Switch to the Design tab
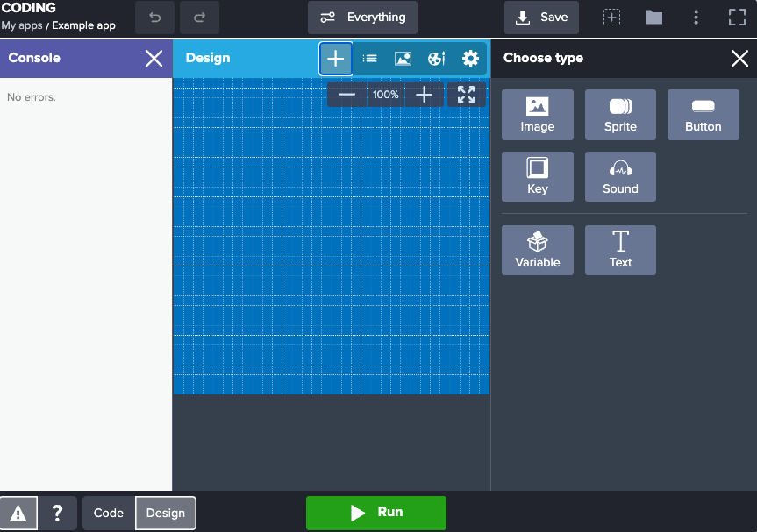This screenshot has height=532, width=757. click(165, 513)
